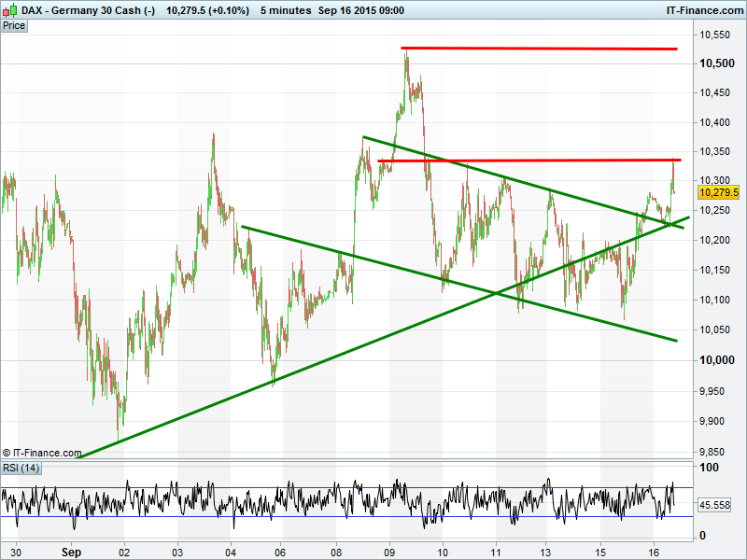Click the 13 date label on time axis
747x560 pixels.
coord(545,553)
